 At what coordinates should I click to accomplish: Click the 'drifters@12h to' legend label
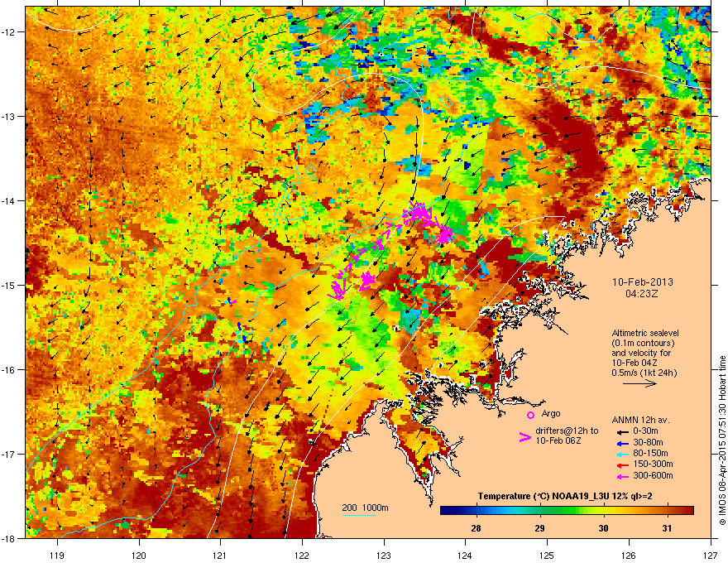[x=567, y=431]
